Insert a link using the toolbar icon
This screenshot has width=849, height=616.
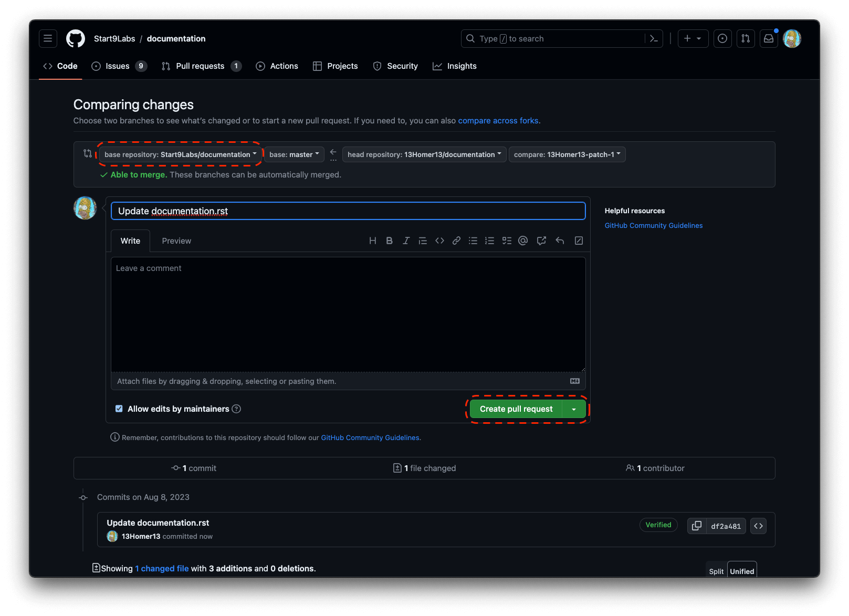click(456, 241)
